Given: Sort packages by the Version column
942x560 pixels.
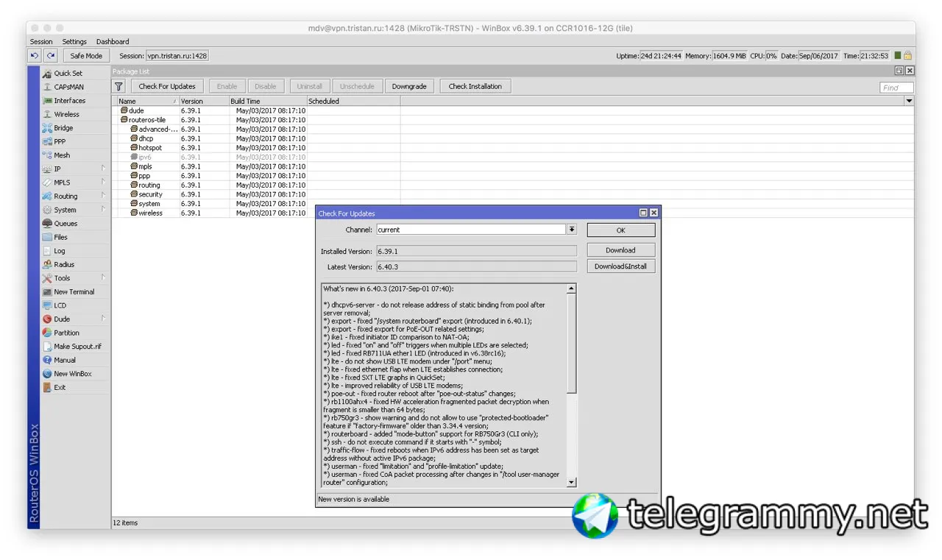Looking at the screenshot, I should [x=204, y=101].
